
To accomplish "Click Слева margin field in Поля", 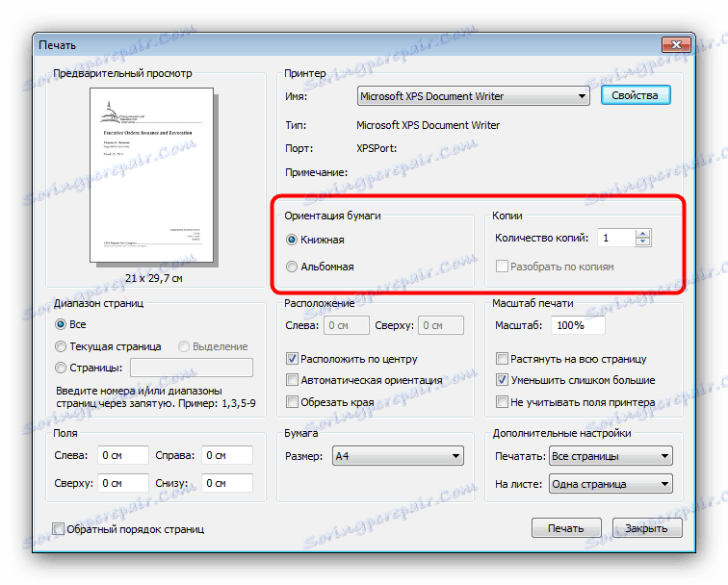I will click(x=123, y=455).
